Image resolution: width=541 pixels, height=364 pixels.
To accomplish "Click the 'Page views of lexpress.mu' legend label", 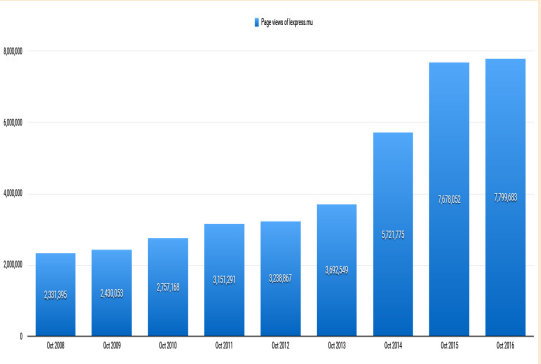I will (287, 22).
